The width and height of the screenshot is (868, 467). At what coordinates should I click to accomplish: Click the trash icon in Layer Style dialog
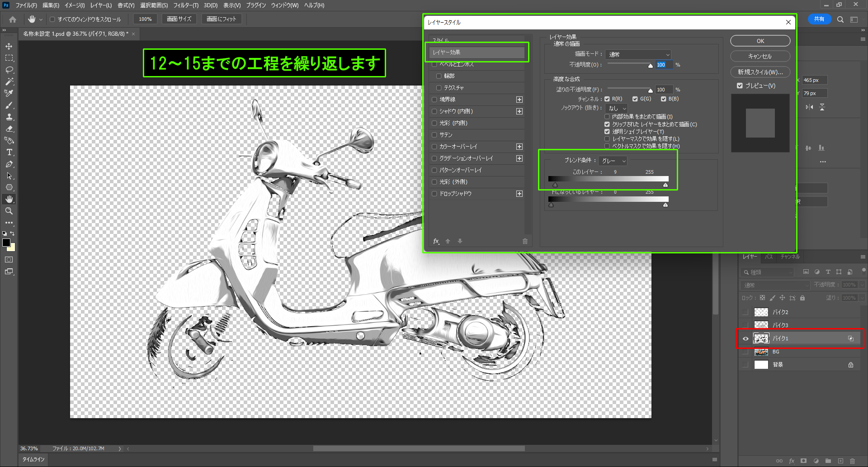525,241
